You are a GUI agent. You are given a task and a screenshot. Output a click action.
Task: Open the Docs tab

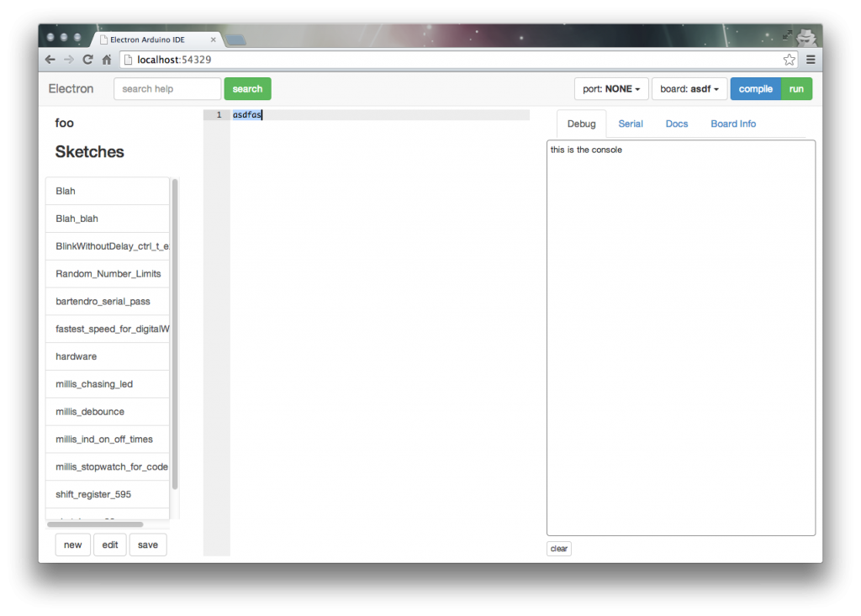click(676, 124)
